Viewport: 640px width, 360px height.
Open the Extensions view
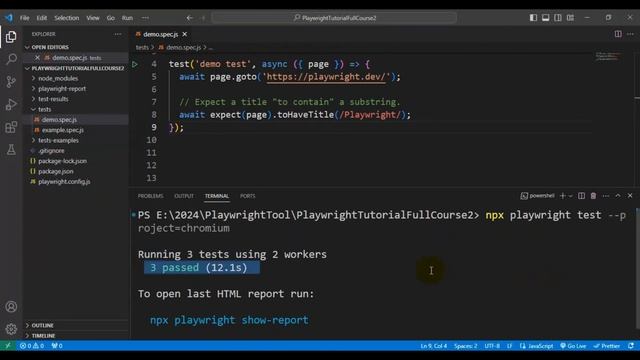click(11, 127)
